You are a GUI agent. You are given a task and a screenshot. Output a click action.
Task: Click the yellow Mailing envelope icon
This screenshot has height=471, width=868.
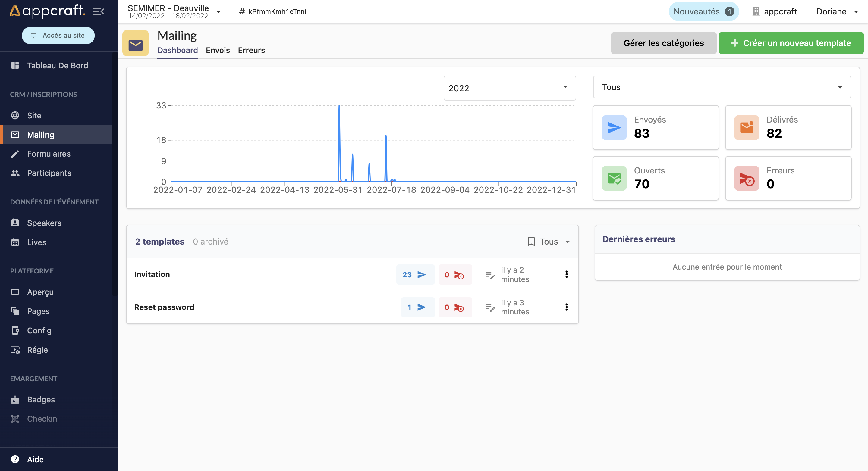(x=135, y=43)
